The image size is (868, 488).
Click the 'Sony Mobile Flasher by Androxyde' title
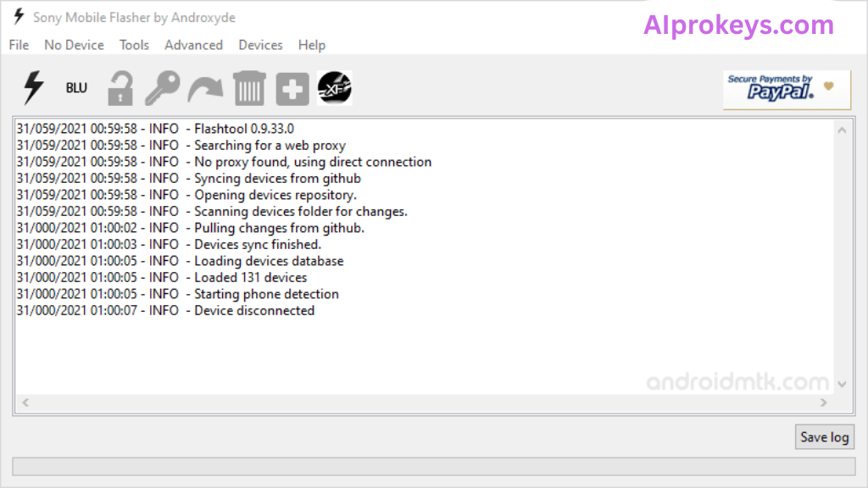(134, 18)
